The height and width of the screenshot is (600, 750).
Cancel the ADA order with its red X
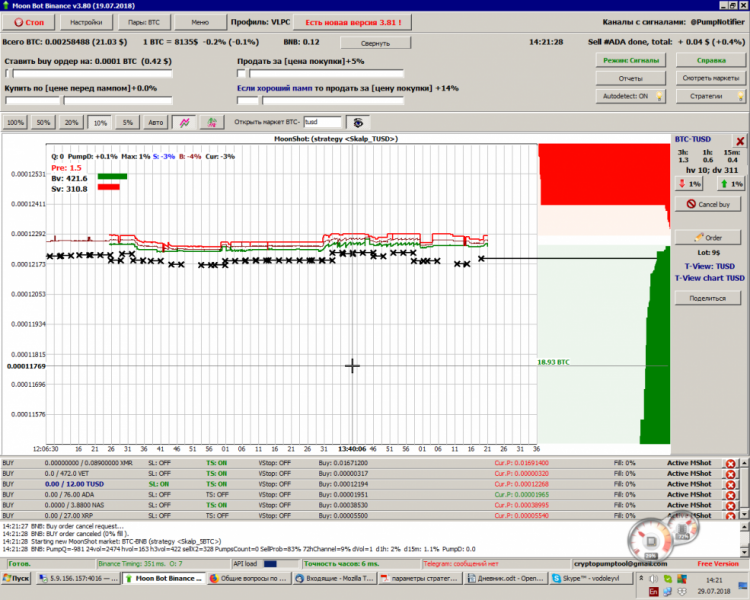[x=730, y=495]
